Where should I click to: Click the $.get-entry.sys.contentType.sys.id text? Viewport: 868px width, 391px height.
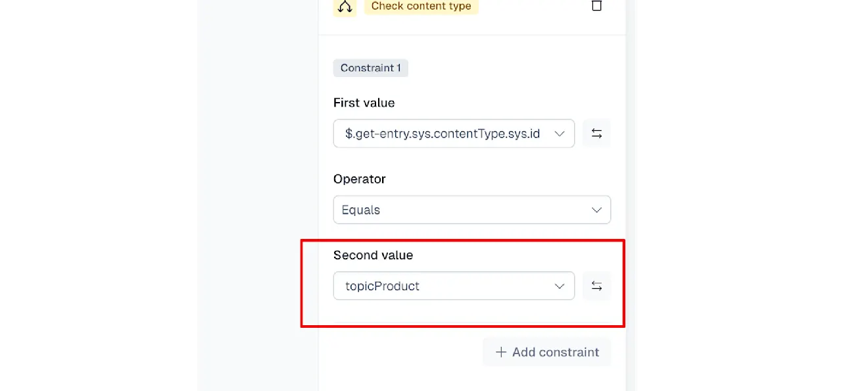coord(442,134)
